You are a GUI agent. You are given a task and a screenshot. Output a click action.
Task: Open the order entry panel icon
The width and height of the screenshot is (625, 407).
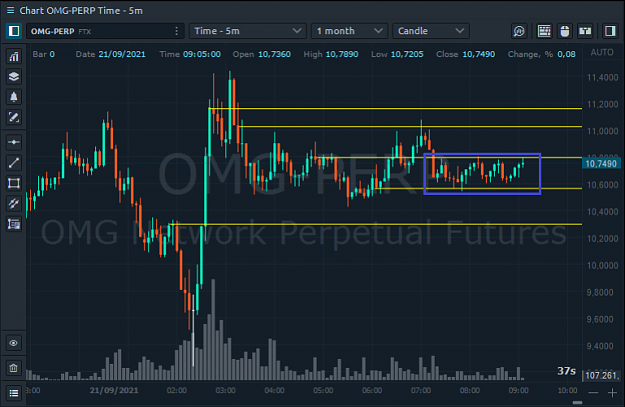585,31
